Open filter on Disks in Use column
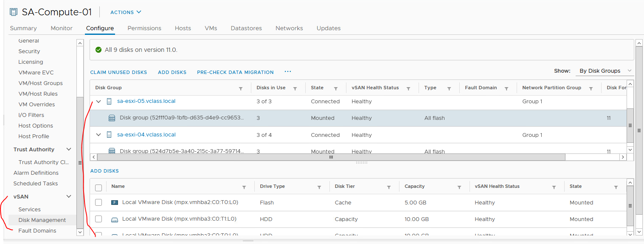 [x=296, y=88]
